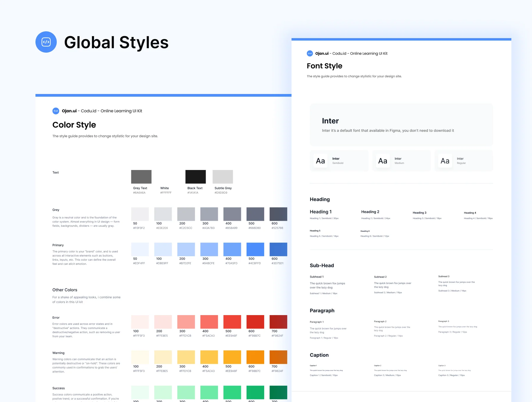This screenshot has width=532, height=402.
Task: Select the lightest green Success swatch
Action: [140, 392]
